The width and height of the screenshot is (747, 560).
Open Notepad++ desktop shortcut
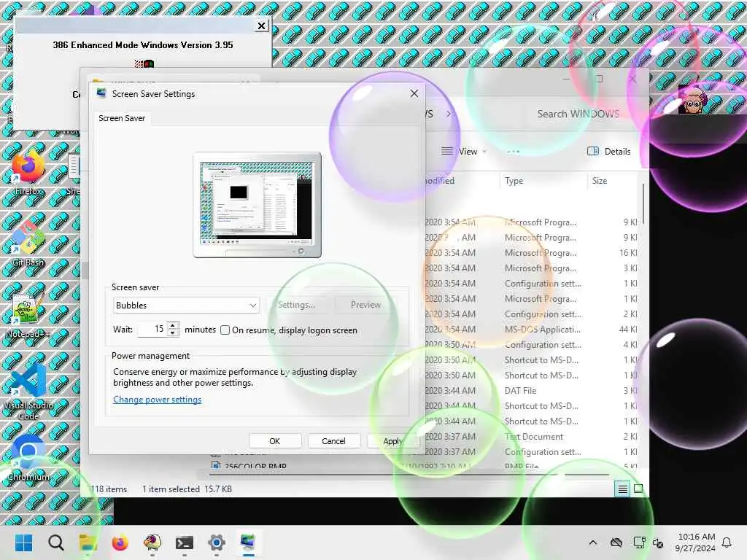[x=28, y=315]
